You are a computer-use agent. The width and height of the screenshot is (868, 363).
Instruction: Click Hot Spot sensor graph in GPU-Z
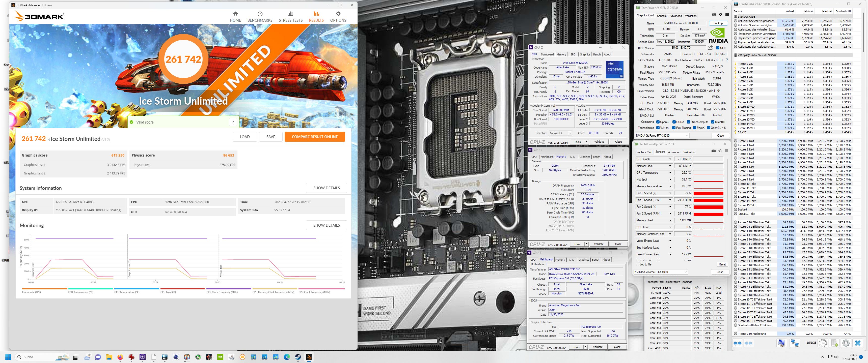tap(708, 179)
